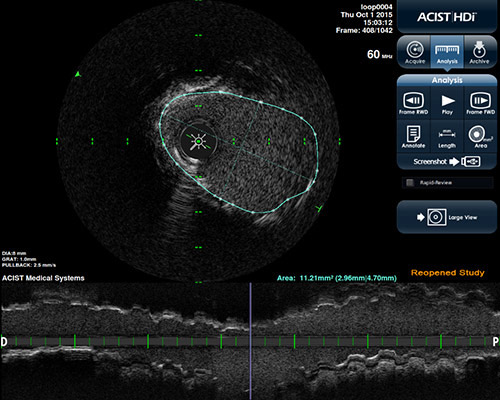Screen dimensions: 500x400
Task: Open the Archive mode
Action: [x=479, y=52]
